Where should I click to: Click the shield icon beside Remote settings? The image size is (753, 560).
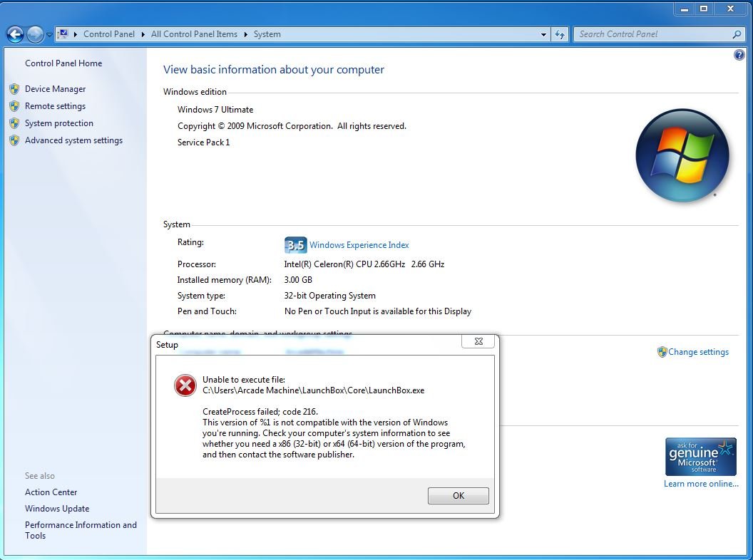14,106
